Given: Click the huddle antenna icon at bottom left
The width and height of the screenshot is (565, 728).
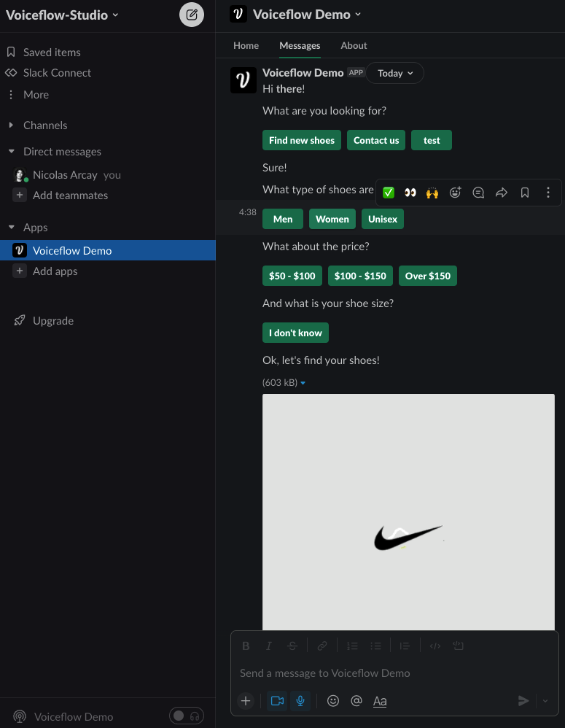Looking at the screenshot, I should 20,716.
